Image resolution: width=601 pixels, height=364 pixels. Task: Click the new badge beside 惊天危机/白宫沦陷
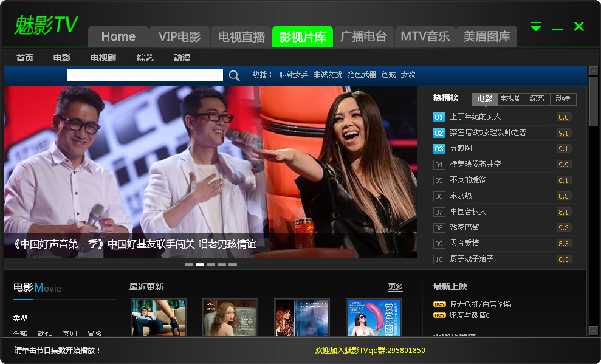439,304
